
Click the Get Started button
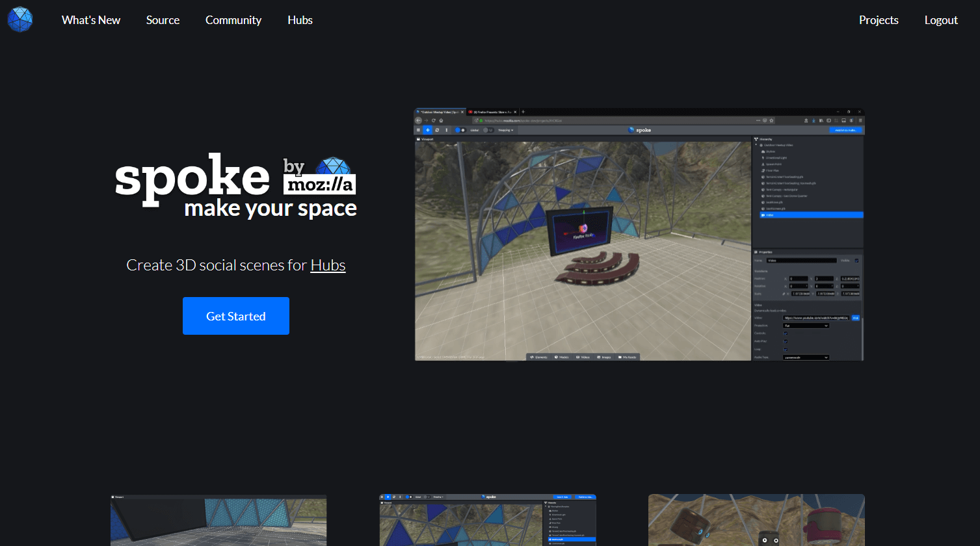pos(236,316)
